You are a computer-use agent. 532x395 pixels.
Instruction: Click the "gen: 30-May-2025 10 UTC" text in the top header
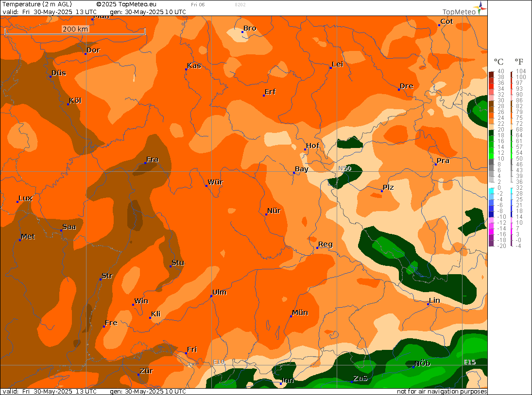point(148,12)
